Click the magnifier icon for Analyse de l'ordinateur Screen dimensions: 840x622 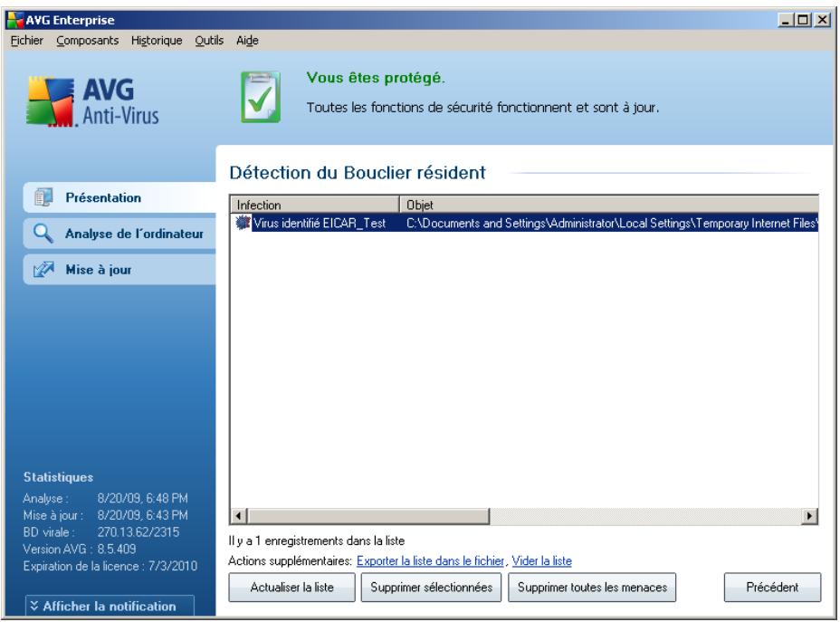pyautogui.click(x=43, y=234)
